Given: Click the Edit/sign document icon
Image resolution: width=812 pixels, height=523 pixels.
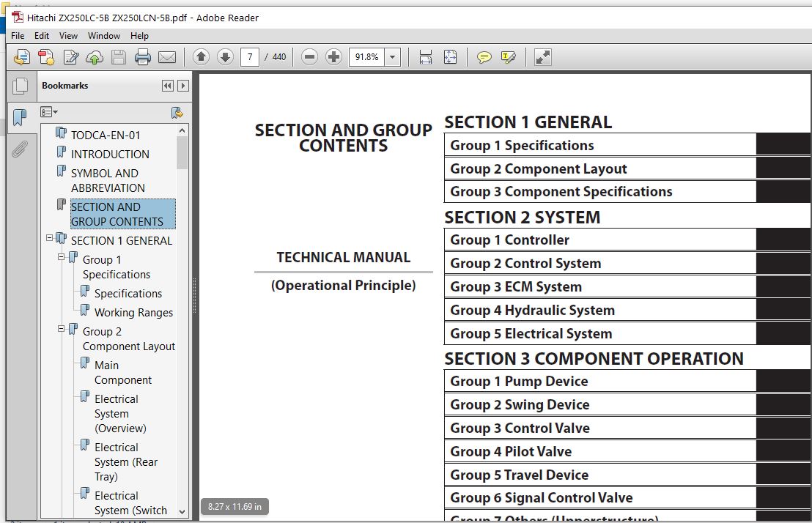Looking at the screenshot, I should [x=70, y=57].
